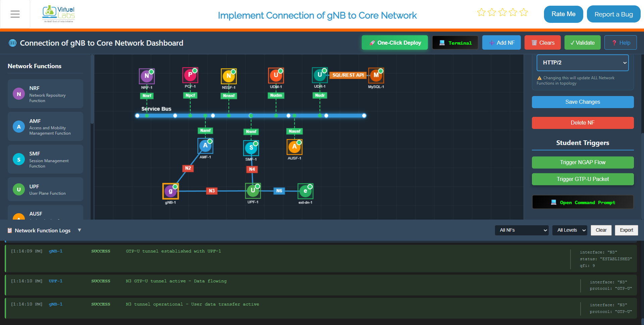Open the HTTP/2 protocol dropdown
Screen dimensions: 644x325
(583, 63)
